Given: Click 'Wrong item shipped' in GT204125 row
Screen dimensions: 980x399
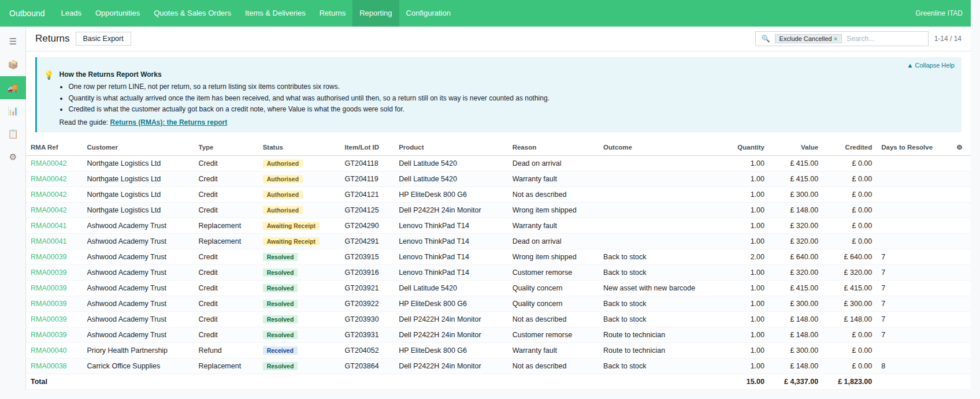Looking at the screenshot, I should click(x=544, y=210).
